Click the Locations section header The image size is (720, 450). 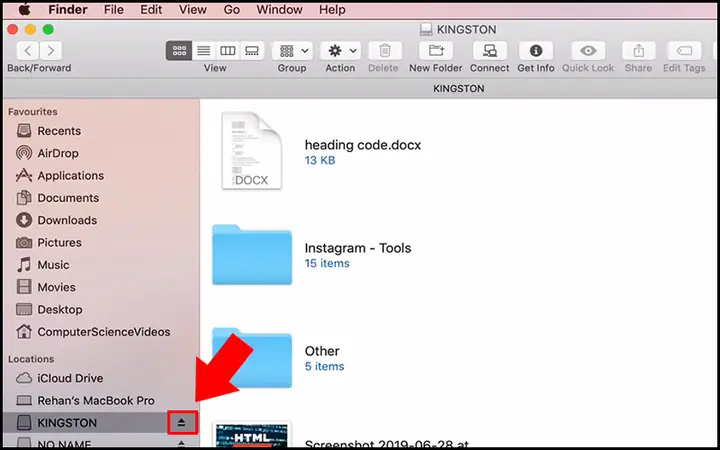(x=31, y=359)
